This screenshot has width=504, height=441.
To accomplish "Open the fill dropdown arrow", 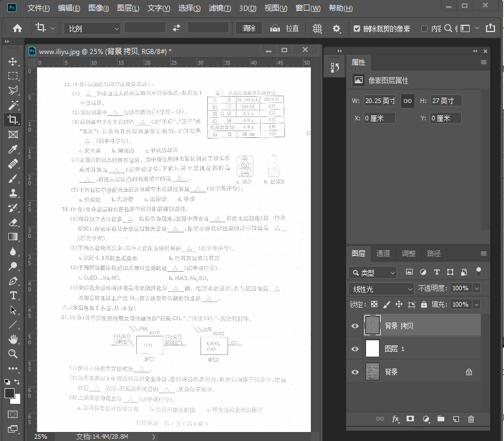I will (476, 304).
